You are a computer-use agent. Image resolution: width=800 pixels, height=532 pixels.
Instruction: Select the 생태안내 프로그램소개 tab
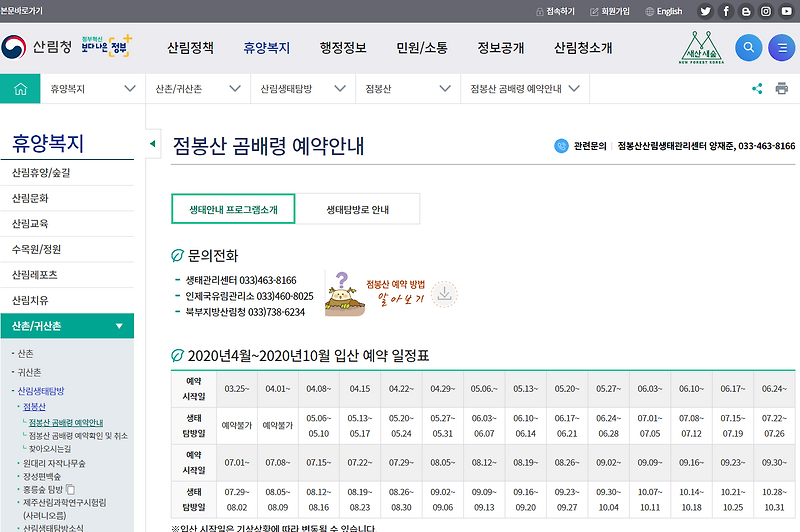point(233,209)
